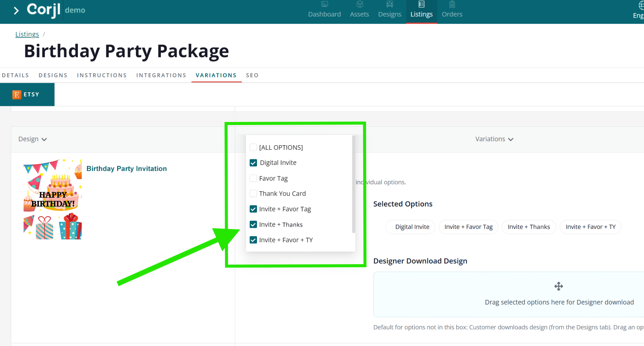Follow the Listings breadcrumb link
Image resolution: width=644 pixels, height=346 pixels.
27,34
